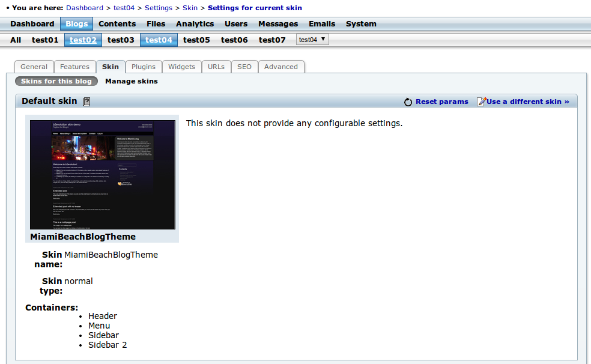This screenshot has height=364, width=591.
Task: Click the Skins for this blog button
Action: 56,81
